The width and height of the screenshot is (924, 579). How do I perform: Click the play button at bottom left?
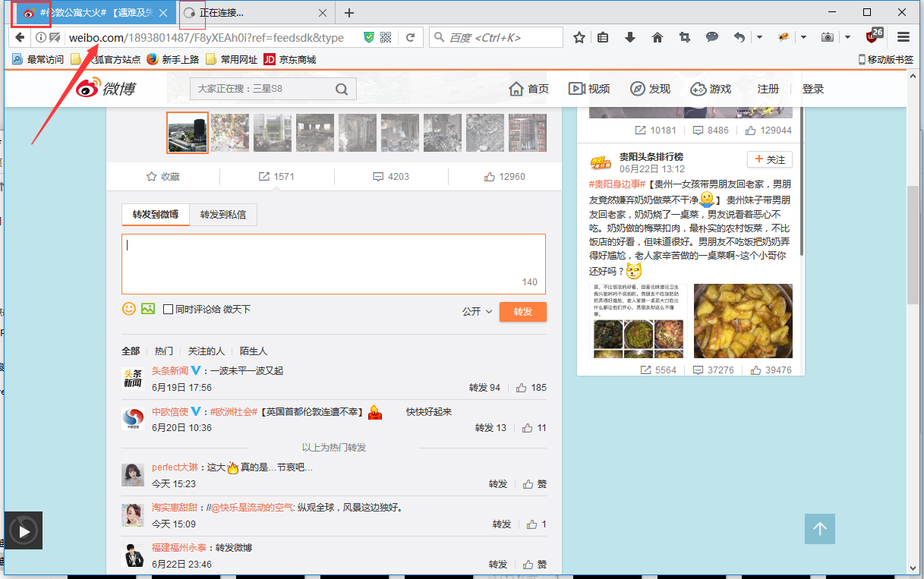coord(24,530)
